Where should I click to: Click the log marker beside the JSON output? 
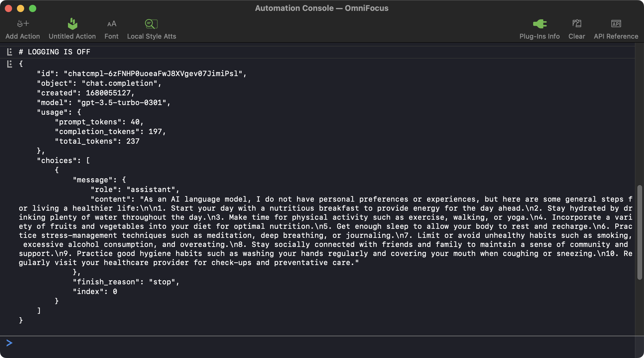click(x=10, y=64)
